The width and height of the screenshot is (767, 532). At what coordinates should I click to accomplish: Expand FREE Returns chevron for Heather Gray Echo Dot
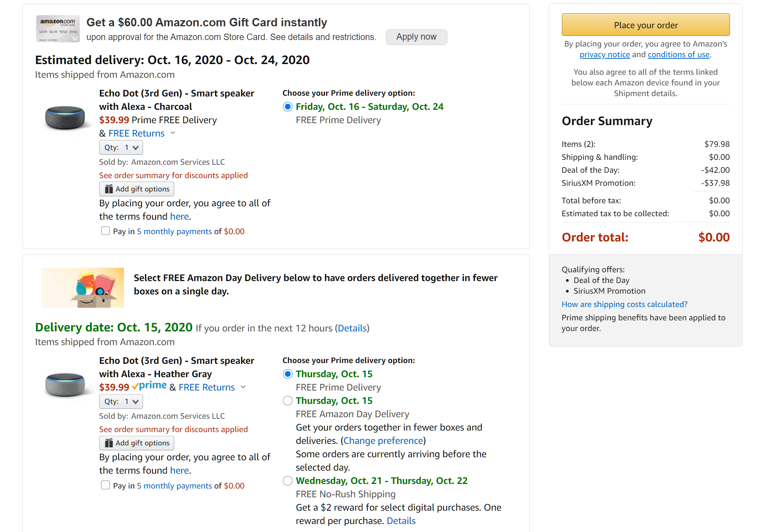pyautogui.click(x=243, y=387)
